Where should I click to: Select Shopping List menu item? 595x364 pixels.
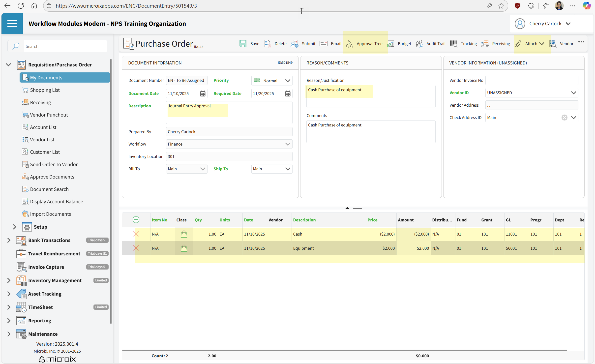45,90
